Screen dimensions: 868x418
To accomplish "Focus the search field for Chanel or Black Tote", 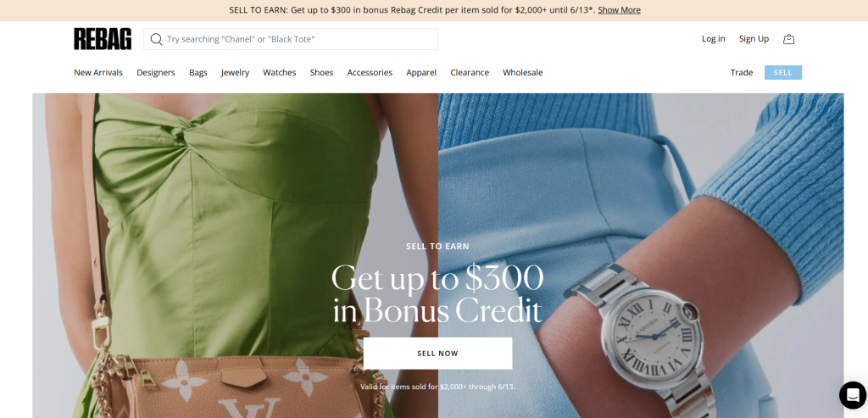I will point(291,39).
